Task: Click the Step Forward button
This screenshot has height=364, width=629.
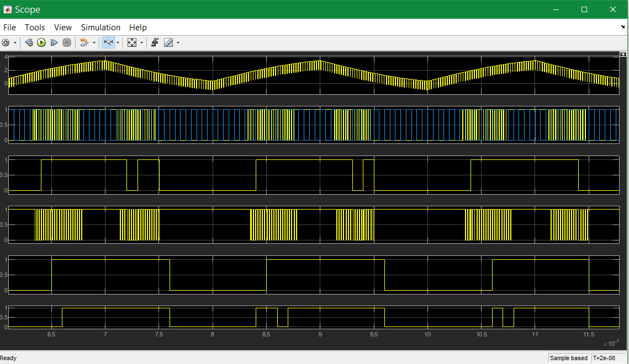Action: coord(54,42)
